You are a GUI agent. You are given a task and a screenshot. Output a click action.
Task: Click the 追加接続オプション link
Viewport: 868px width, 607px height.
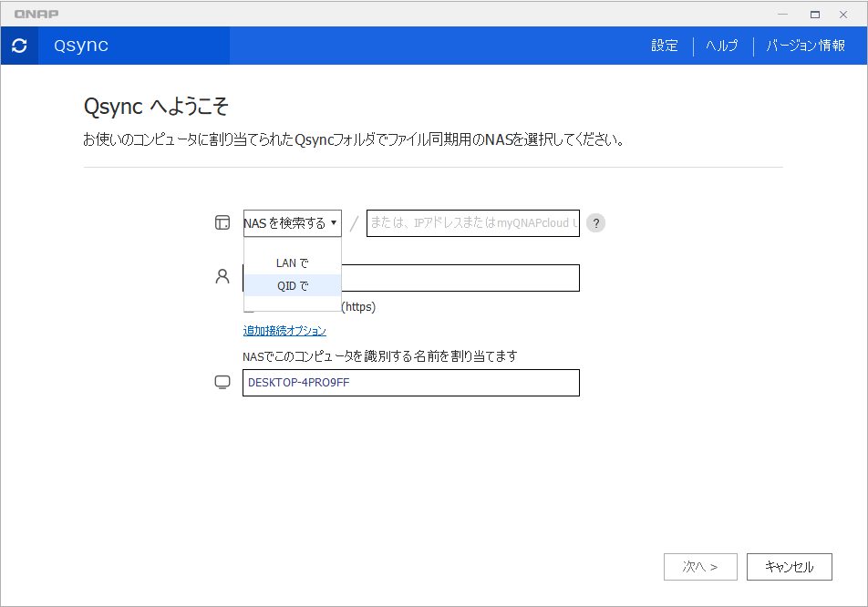click(284, 331)
